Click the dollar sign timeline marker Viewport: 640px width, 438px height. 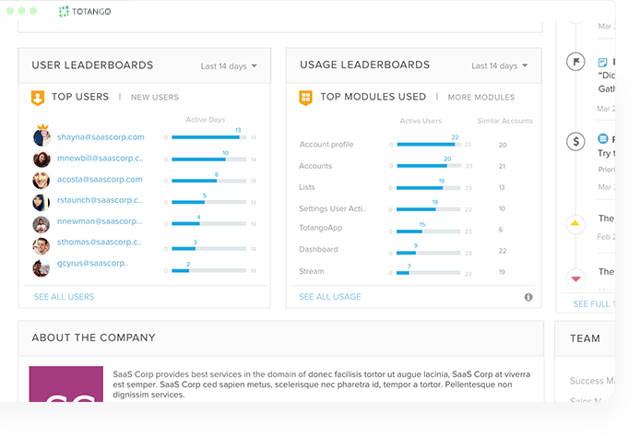(x=576, y=142)
